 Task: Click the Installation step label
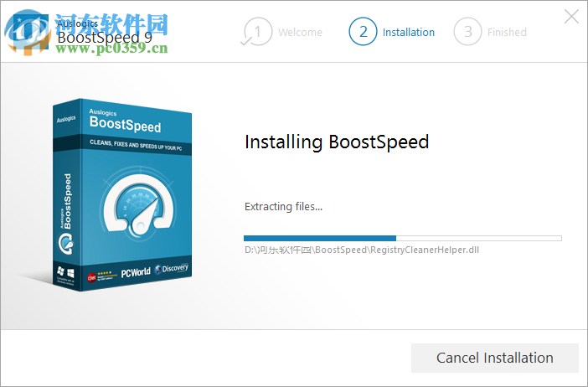point(409,32)
